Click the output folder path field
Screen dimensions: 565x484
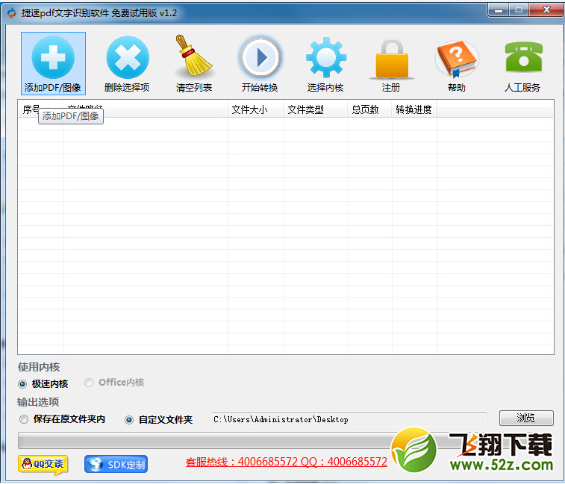coord(350,419)
